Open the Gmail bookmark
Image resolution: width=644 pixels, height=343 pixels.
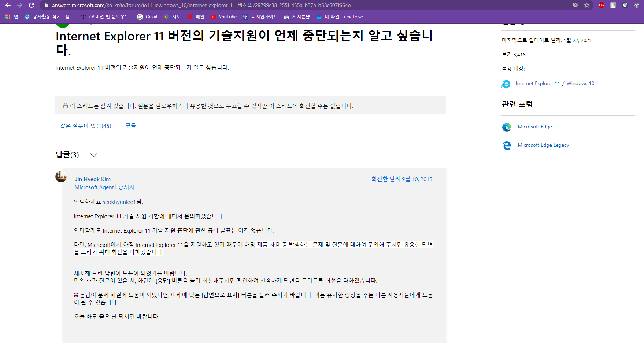click(147, 17)
